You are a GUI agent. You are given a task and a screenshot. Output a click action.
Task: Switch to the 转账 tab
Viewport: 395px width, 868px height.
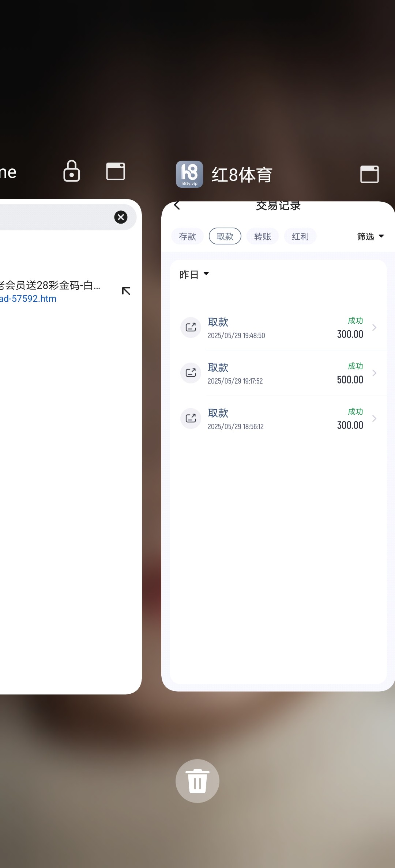pos(263,236)
